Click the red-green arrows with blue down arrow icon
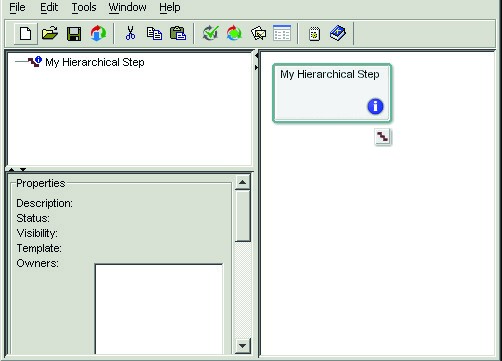Image resolution: width=502 pixels, height=361 pixels. coord(98,34)
